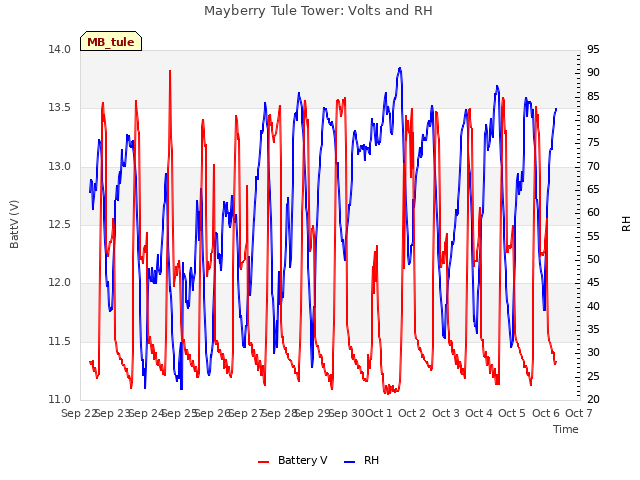Toggle the Battery V legend entry
Screen dimensions: 640x480
pyautogui.click(x=293, y=460)
